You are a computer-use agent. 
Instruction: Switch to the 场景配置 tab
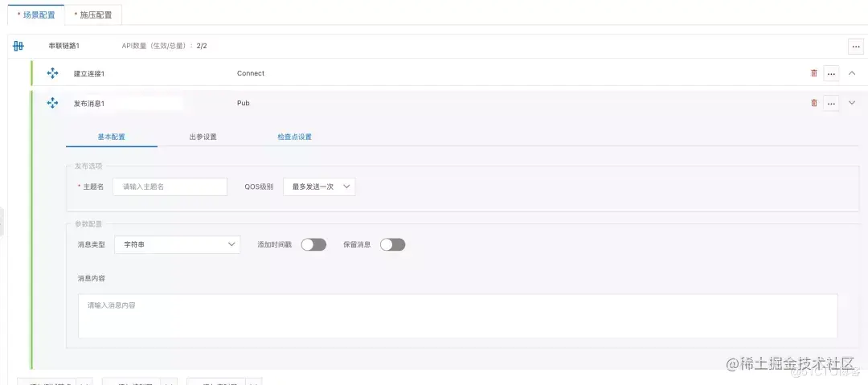(x=36, y=15)
